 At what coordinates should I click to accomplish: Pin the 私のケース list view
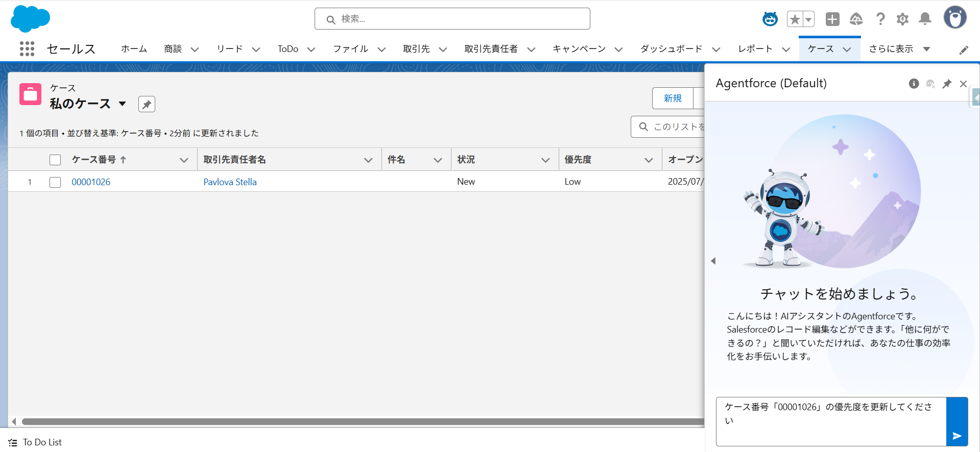(147, 104)
